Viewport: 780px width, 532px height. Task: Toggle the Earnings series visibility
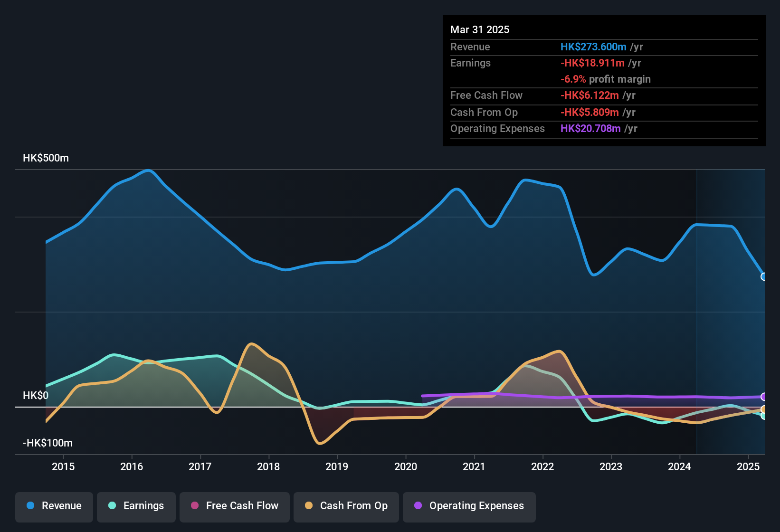coord(136,506)
